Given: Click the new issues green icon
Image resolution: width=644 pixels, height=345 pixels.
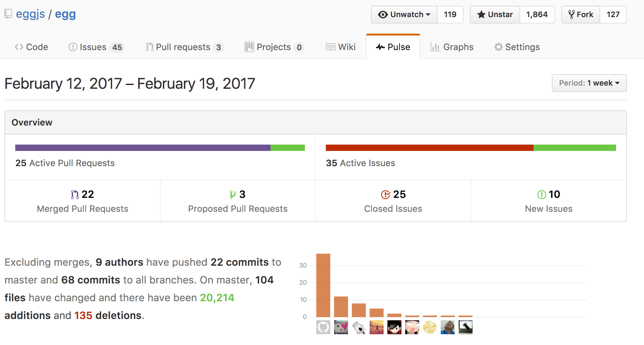Looking at the screenshot, I should coord(541,194).
